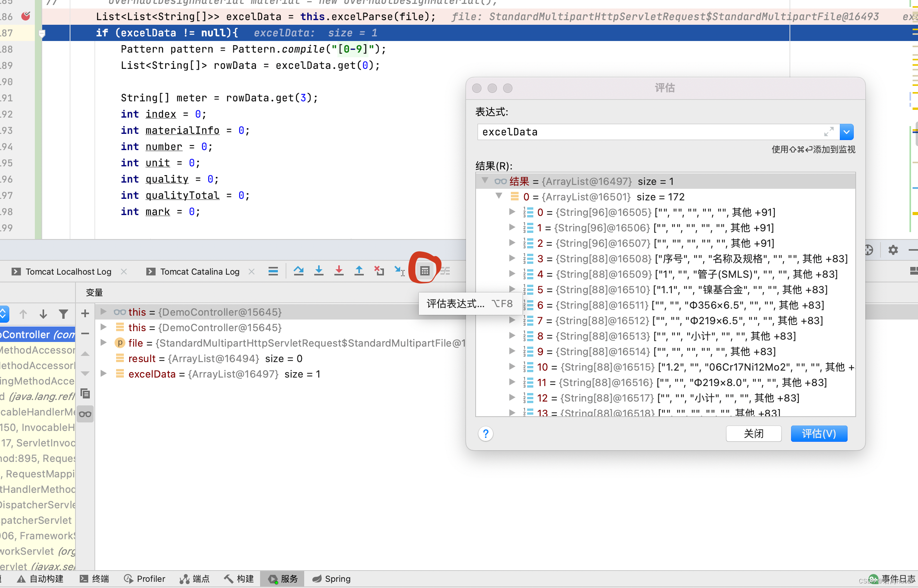Viewport: 918px width, 588px height.
Task: Switch to Tomcat Localhost Log tab
Action: [x=69, y=272]
